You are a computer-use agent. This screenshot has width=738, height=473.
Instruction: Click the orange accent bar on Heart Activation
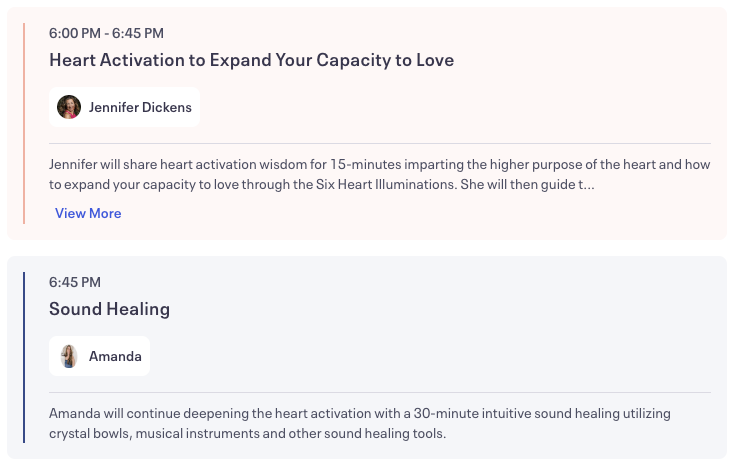(24, 123)
